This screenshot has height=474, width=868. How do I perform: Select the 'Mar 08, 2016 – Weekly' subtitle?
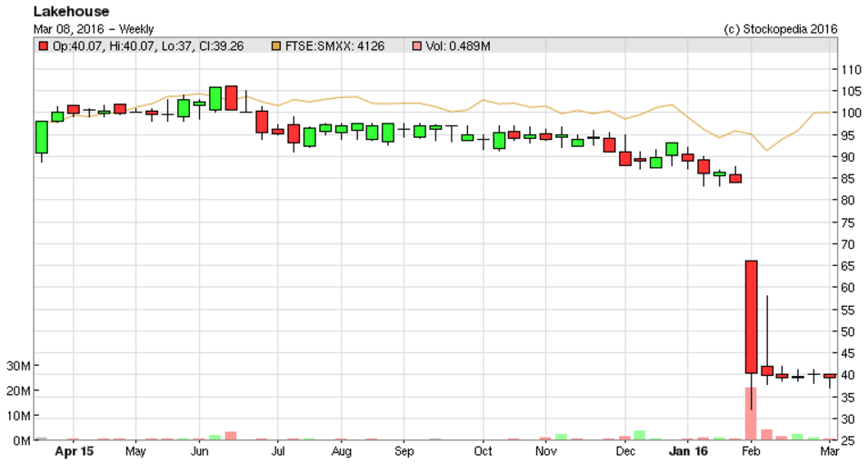pos(94,29)
